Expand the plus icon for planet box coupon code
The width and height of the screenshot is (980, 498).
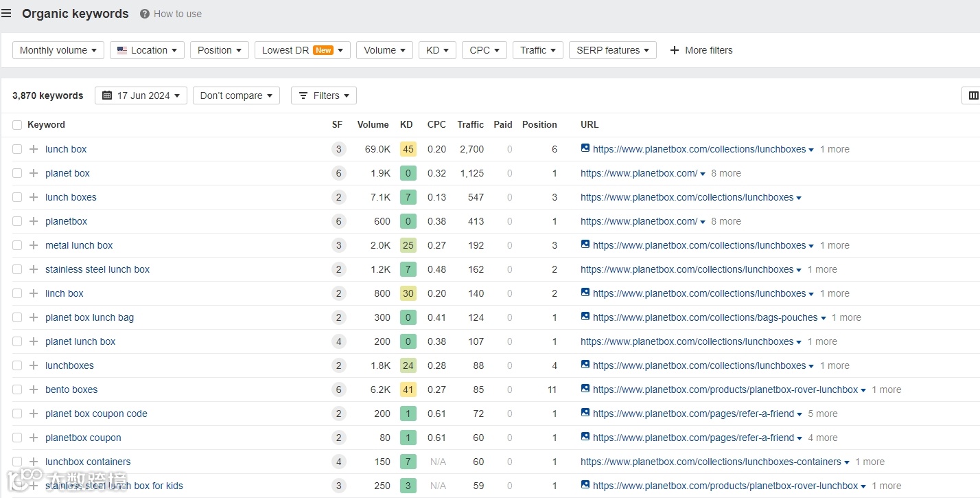34,414
